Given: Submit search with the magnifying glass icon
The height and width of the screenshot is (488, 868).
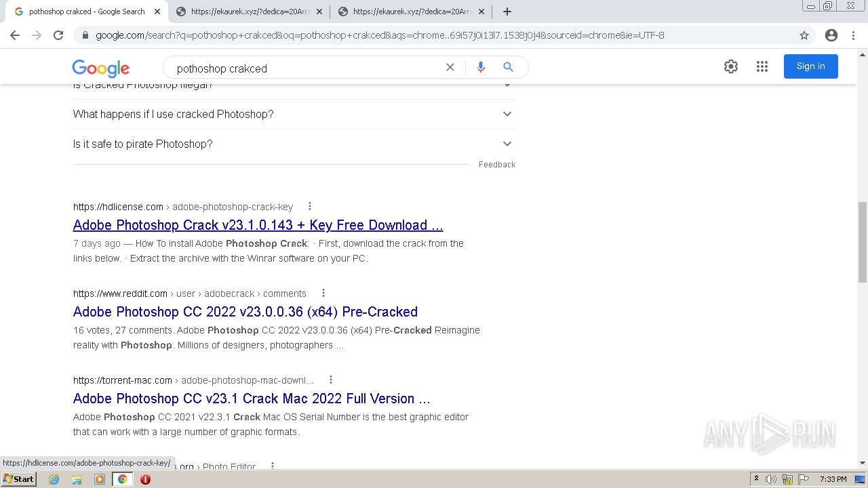Looking at the screenshot, I should click(x=508, y=67).
